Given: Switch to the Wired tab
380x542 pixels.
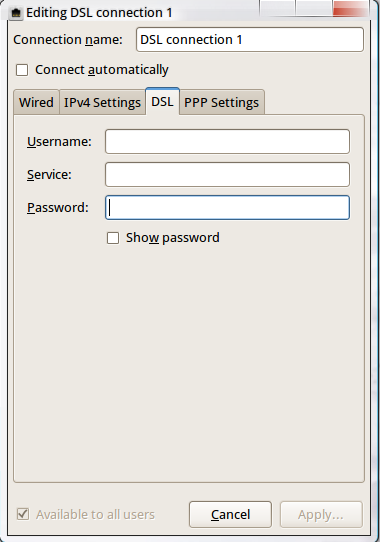Looking at the screenshot, I should [36, 102].
